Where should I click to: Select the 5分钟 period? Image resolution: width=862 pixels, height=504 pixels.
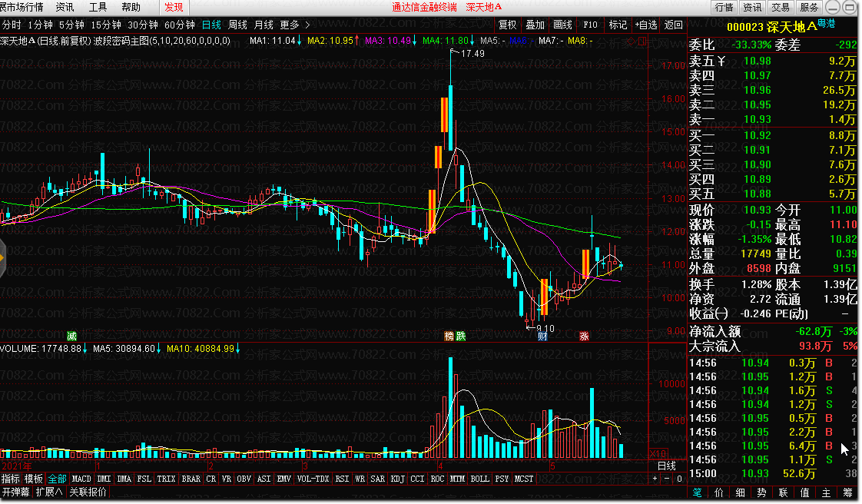[x=71, y=25]
